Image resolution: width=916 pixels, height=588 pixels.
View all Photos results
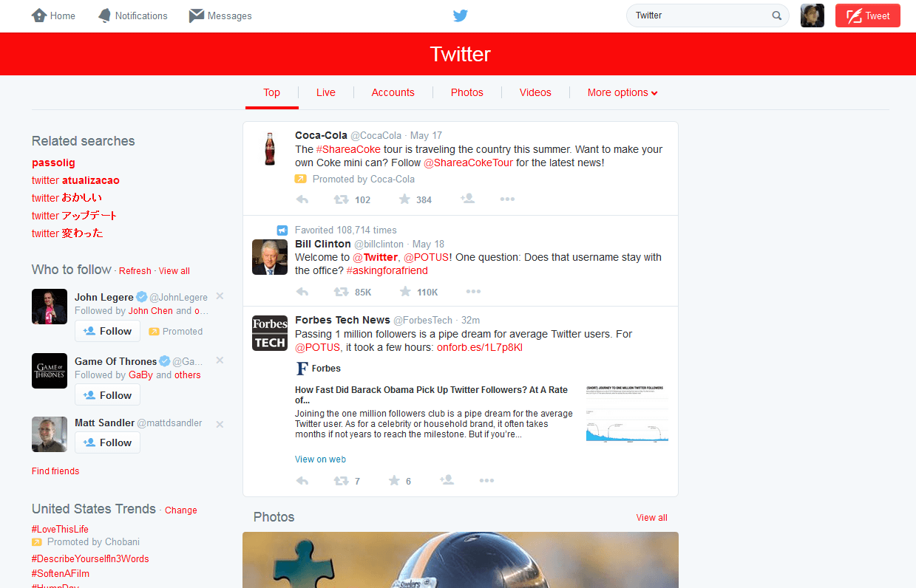[x=652, y=518]
